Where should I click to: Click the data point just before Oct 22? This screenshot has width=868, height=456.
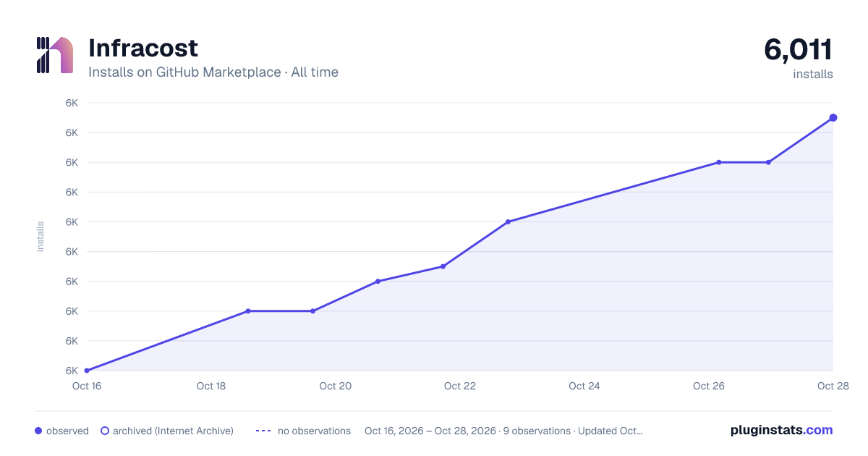point(443,266)
